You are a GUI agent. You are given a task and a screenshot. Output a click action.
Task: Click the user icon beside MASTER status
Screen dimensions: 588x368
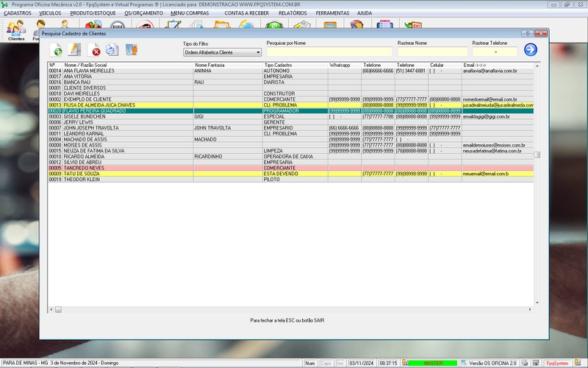[405, 363]
